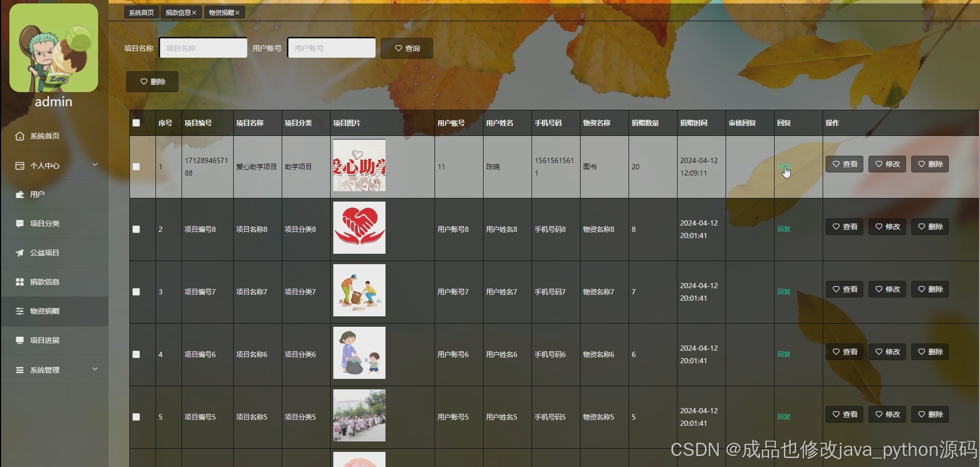Focus the 用户账号 search field

pyautogui.click(x=332, y=48)
